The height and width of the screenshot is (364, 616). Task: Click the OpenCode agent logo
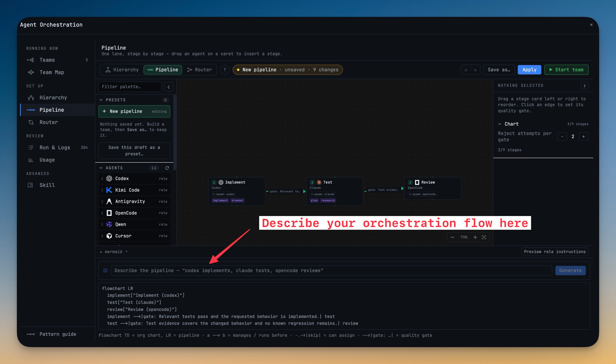point(109,213)
